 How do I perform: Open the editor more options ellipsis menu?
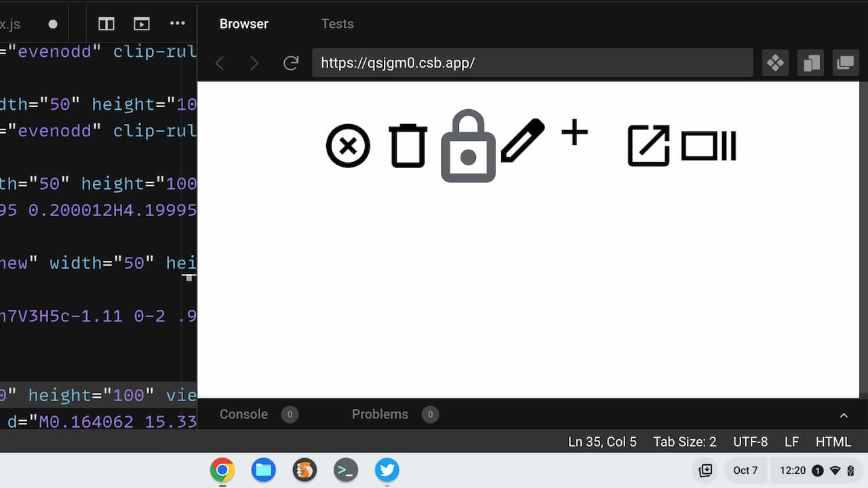tap(178, 23)
